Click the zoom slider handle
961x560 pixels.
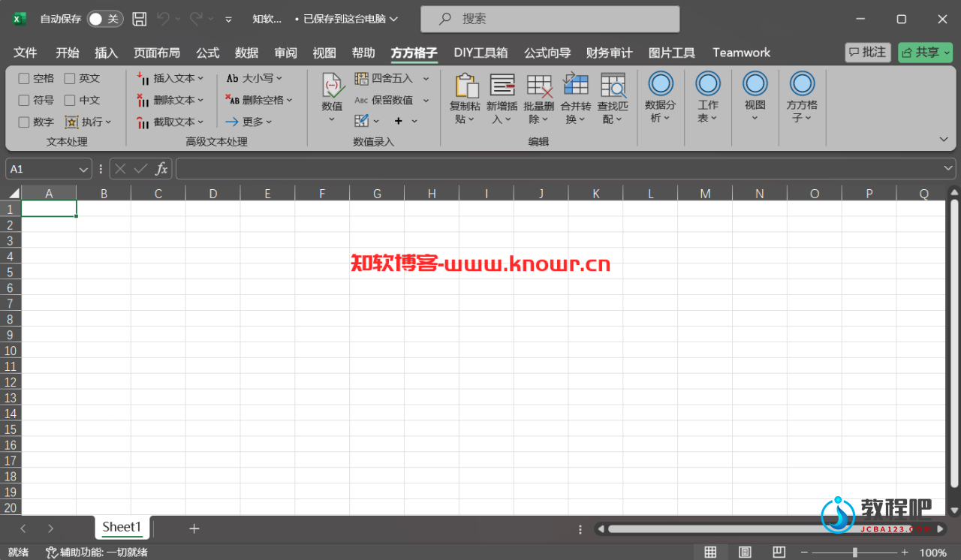tap(854, 552)
